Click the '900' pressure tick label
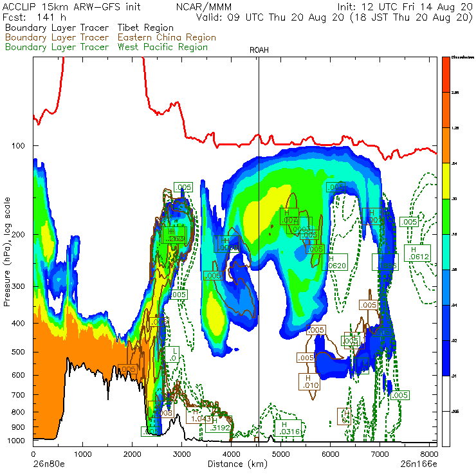 point(18,427)
